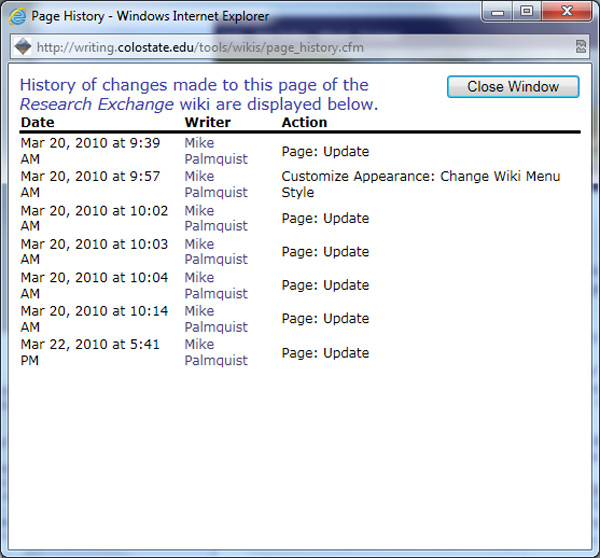Click the Close Window button
The image size is (600, 558).
[513, 86]
